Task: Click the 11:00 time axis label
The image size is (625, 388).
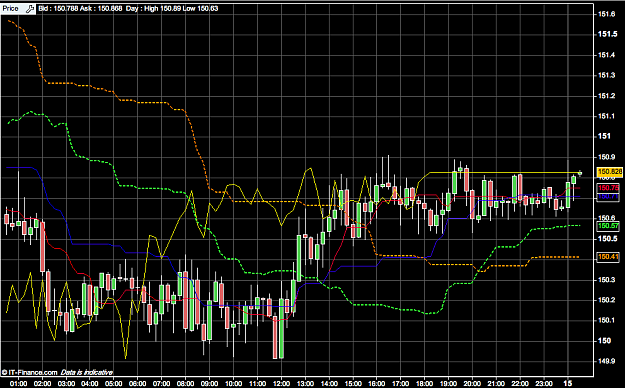Action: pyautogui.click(x=257, y=384)
